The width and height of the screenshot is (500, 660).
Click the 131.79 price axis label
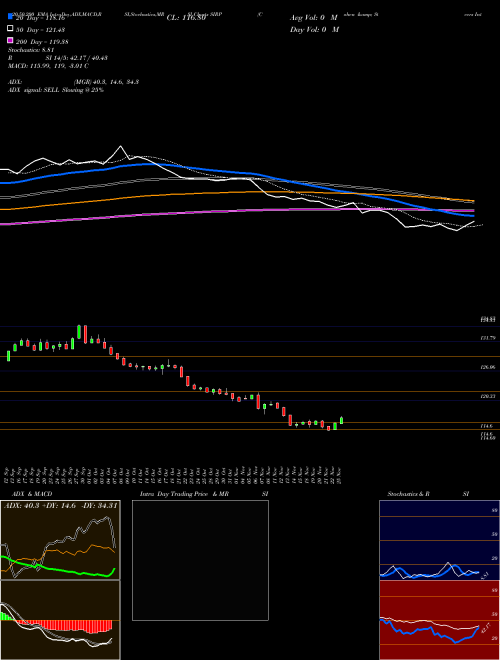(x=488, y=338)
